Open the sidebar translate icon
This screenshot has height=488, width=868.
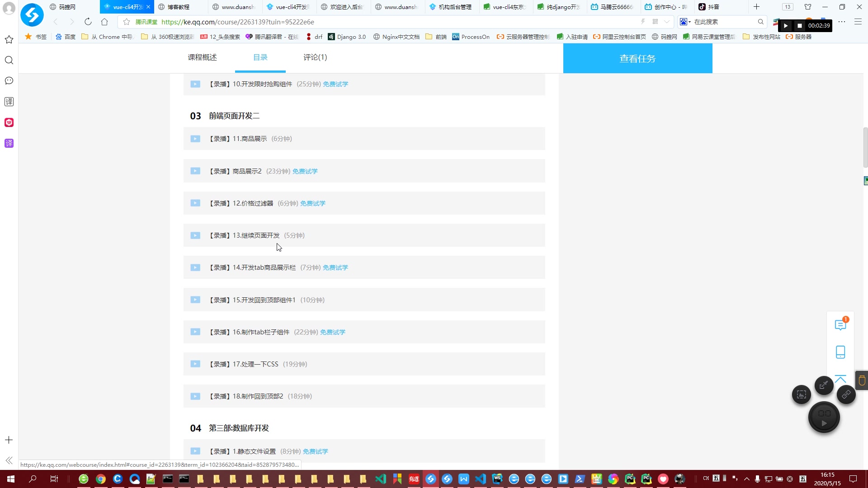9,102
